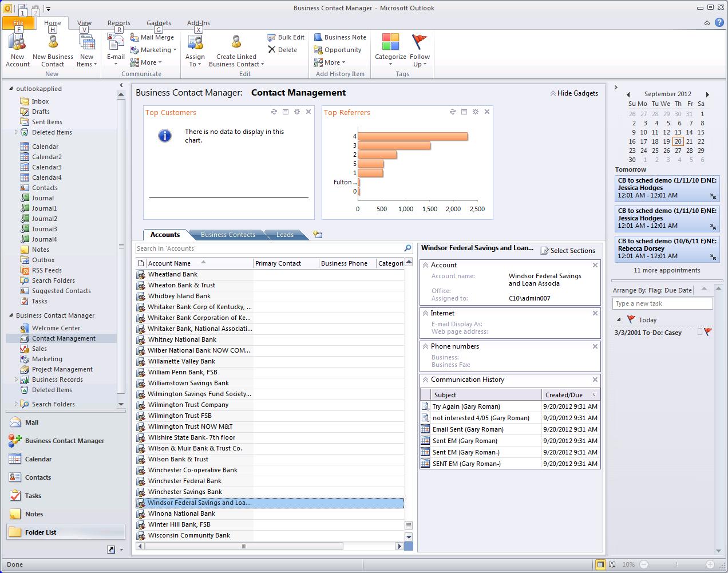728x573 pixels.
Task: Open the Categorize dropdown
Action: [390, 50]
